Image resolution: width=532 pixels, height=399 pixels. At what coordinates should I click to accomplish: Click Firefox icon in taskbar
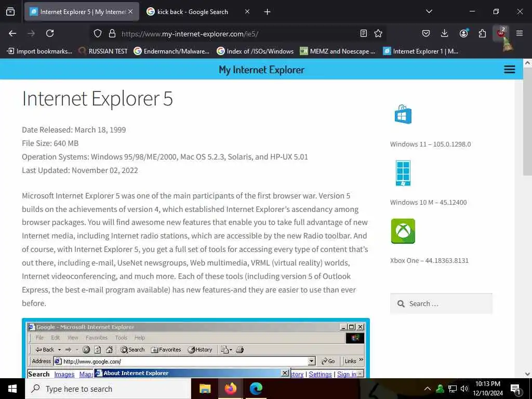[230, 389]
